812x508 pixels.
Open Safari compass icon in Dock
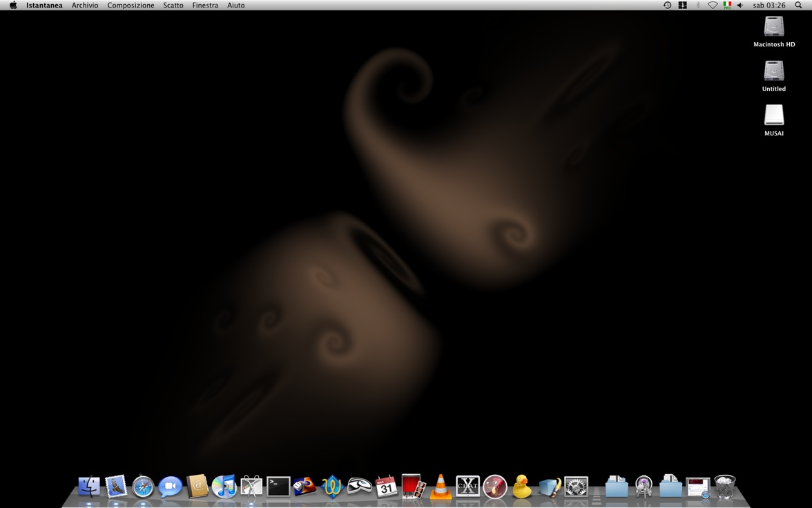pos(143,487)
